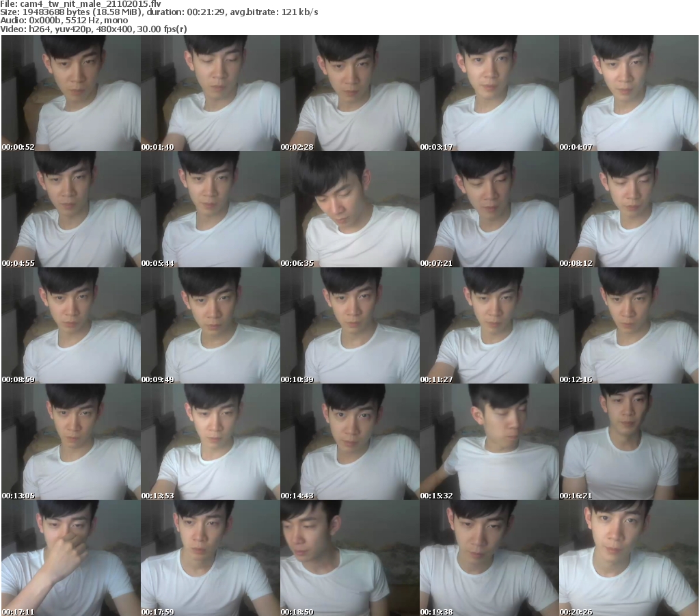The height and width of the screenshot is (616, 700).
Task: Click the thumbnail at timestamp 00:19:38
Action: tap(489, 558)
